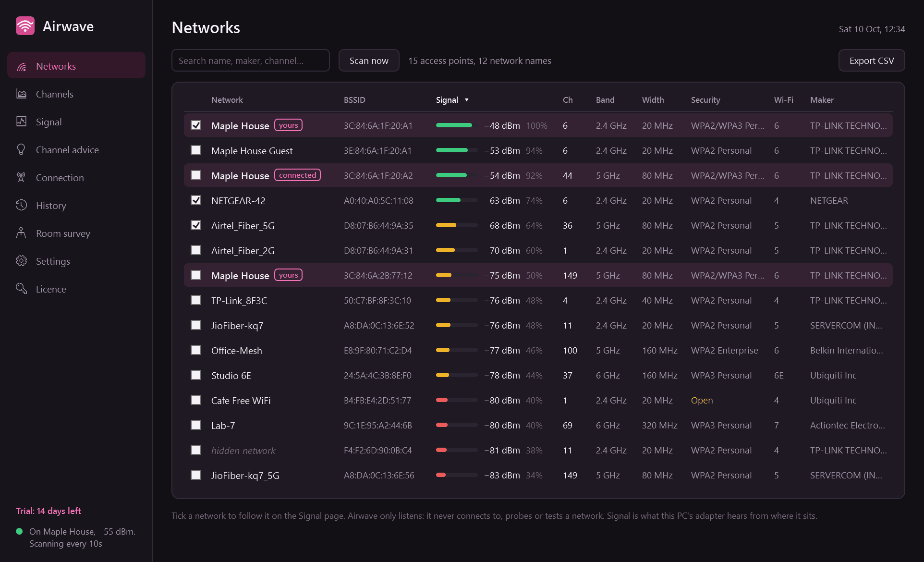
Task: Click the Signal graph icon in sidebar
Action: tap(22, 122)
